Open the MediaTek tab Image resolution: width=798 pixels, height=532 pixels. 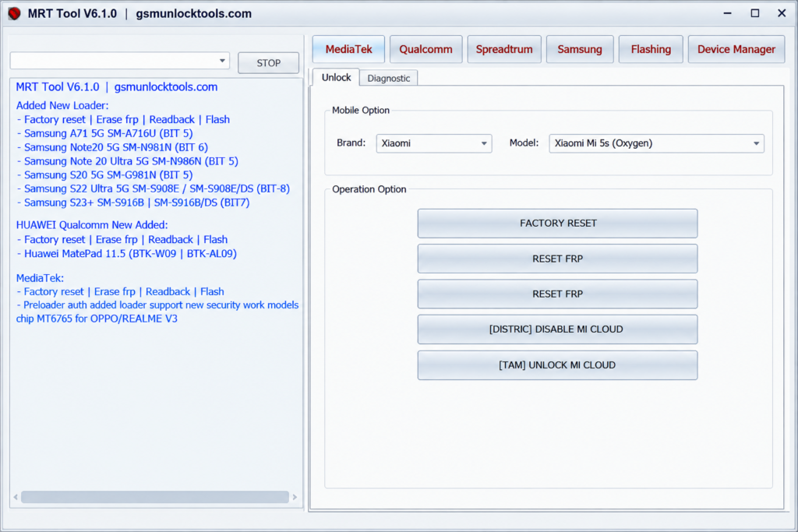(x=348, y=49)
